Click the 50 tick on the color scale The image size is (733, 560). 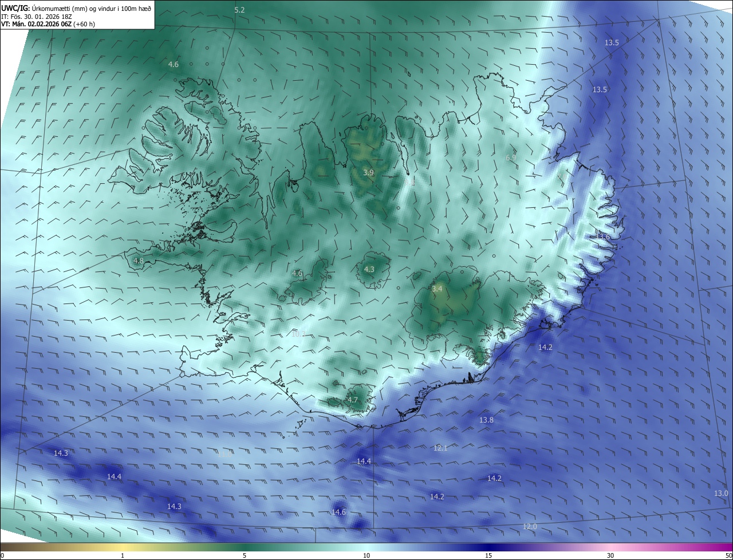[728, 555]
